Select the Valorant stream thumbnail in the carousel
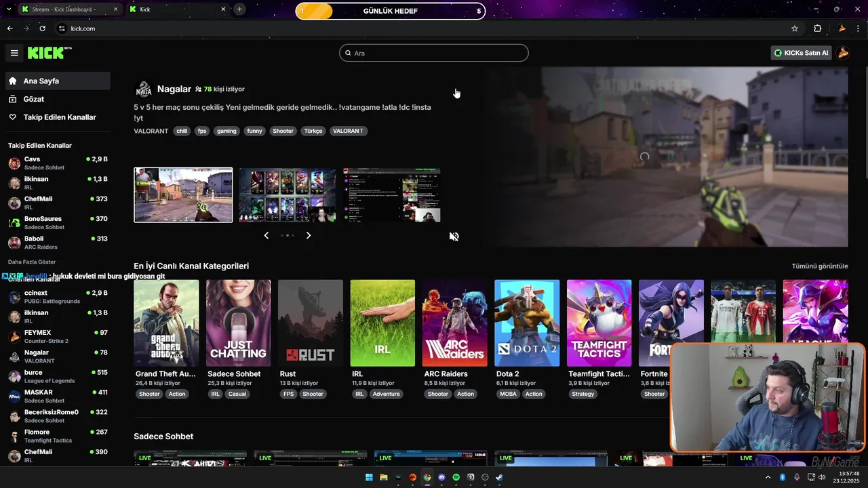Image resolution: width=868 pixels, height=488 pixels. point(183,195)
